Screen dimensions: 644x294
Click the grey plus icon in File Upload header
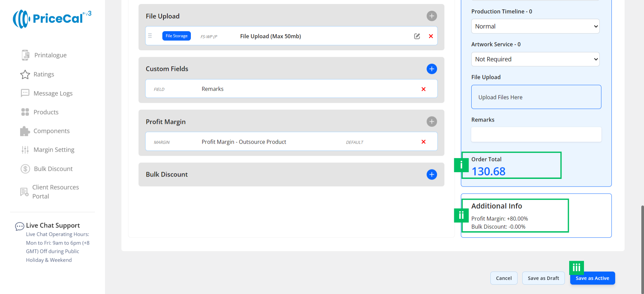coord(431,16)
